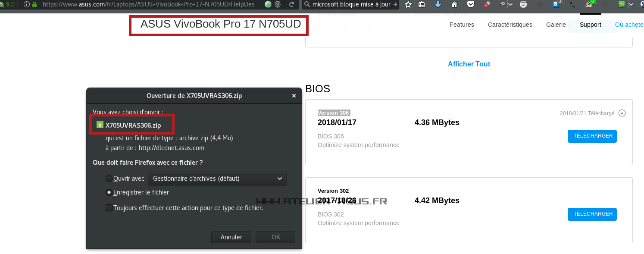Switch to the Support tab
The height and width of the screenshot is (254, 644).
click(x=590, y=25)
